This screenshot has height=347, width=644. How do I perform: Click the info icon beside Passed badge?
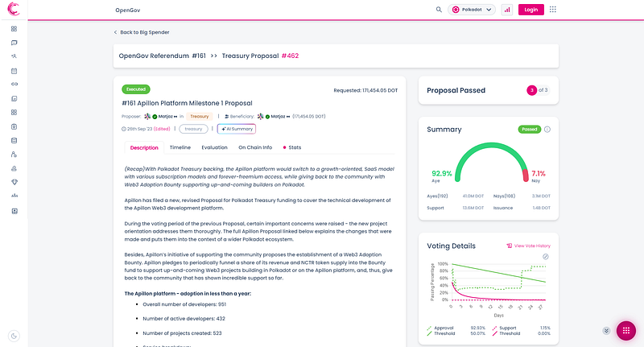click(x=547, y=130)
